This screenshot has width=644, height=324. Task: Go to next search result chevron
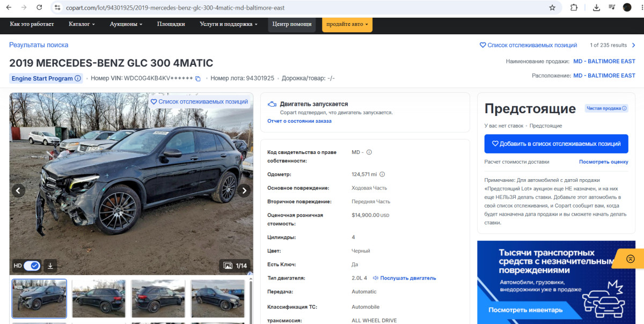coord(633,45)
